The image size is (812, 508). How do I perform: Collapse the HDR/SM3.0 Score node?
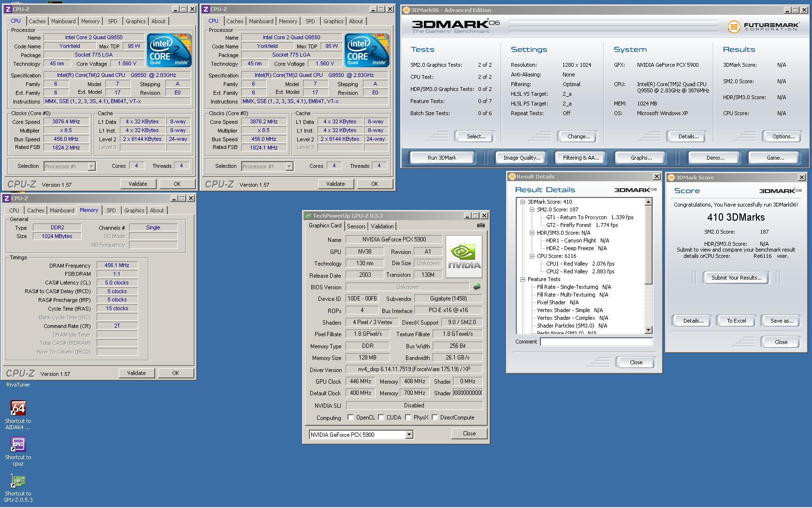[532, 233]
